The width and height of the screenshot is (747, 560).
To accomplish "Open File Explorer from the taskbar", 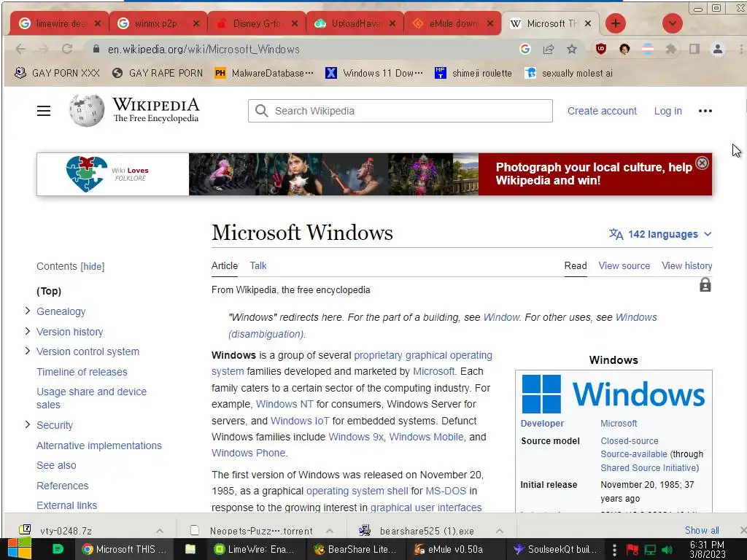I will point(190,549).
